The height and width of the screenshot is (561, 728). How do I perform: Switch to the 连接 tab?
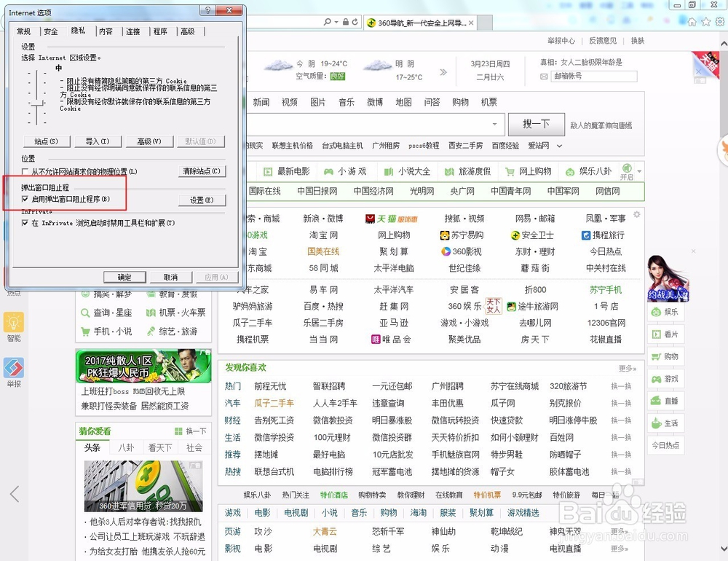pos(133,31)
